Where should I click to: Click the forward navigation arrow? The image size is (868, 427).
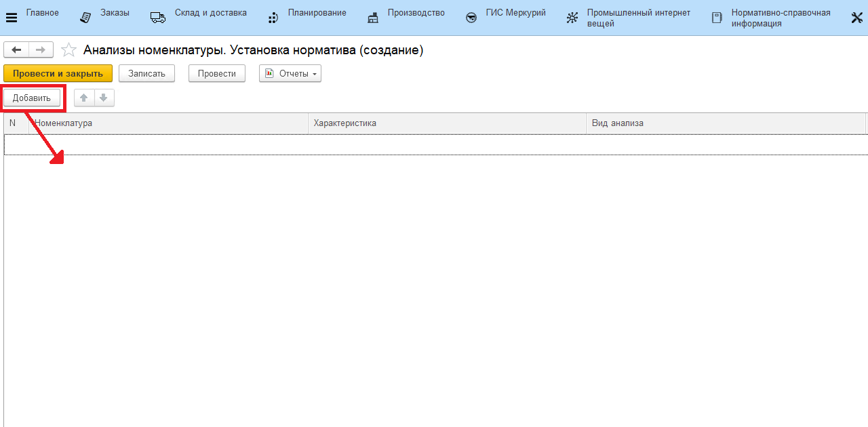pos(41,50)
